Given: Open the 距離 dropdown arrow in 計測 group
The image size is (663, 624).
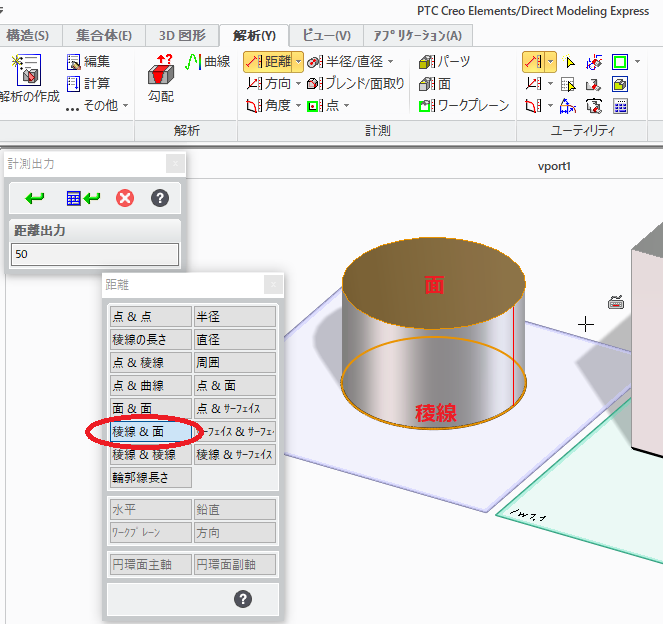Looking at the screenshot, I should pyautogui.click(x=299, y=62).
